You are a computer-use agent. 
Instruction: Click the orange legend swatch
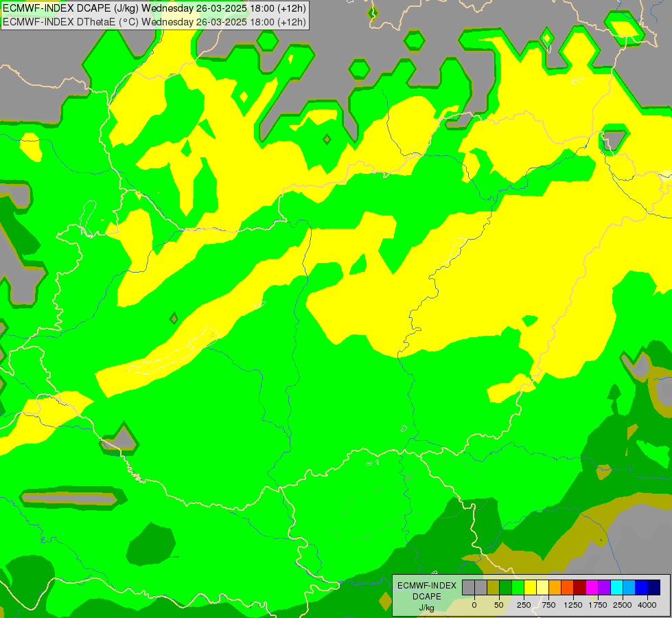(x=555, y=588)
